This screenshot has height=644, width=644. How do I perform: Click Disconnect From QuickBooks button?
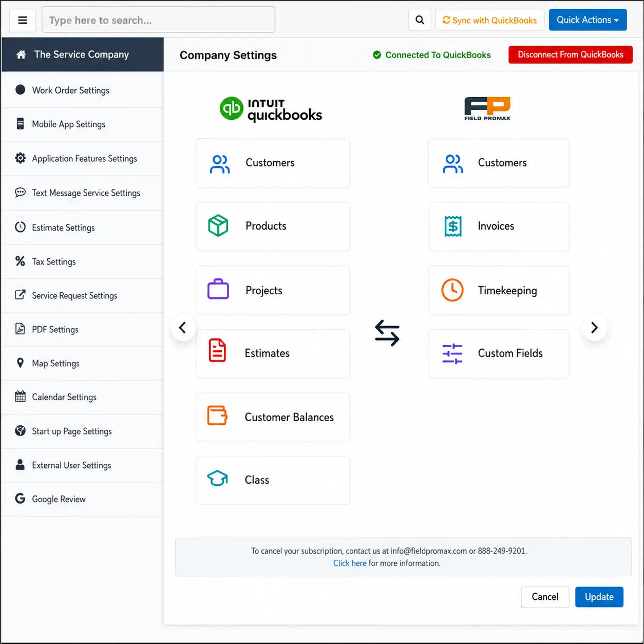pyautogui.click(x=571, y=54)
